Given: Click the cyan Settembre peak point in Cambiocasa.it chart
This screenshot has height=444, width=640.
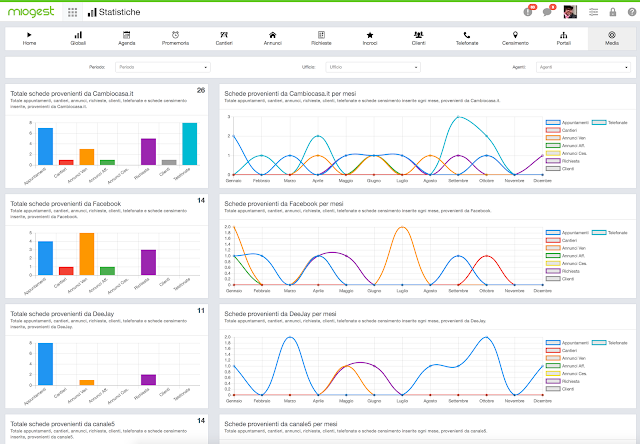Looking at the screenshot, I should (458, 117).
